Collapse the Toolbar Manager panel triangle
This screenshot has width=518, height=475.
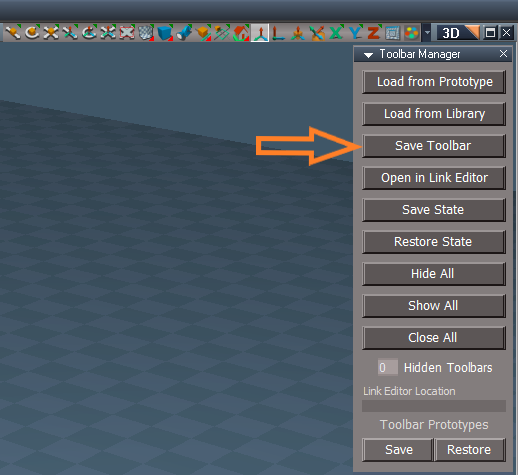click(368, 55)
